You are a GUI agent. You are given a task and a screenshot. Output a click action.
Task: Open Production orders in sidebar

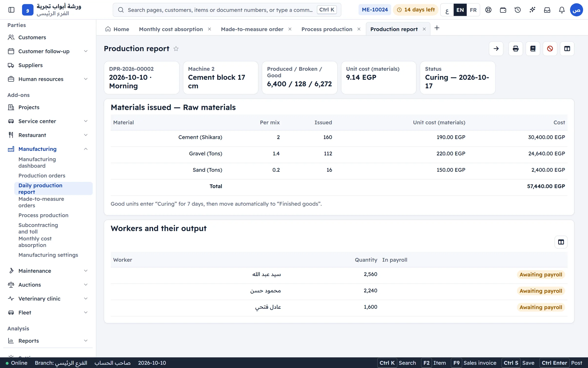point(42,176)
